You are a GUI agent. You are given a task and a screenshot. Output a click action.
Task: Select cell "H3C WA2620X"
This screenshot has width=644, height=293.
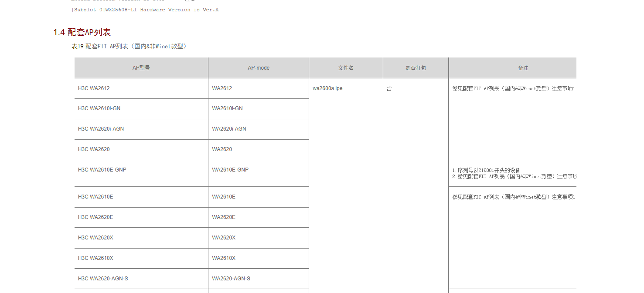[141, 238]
